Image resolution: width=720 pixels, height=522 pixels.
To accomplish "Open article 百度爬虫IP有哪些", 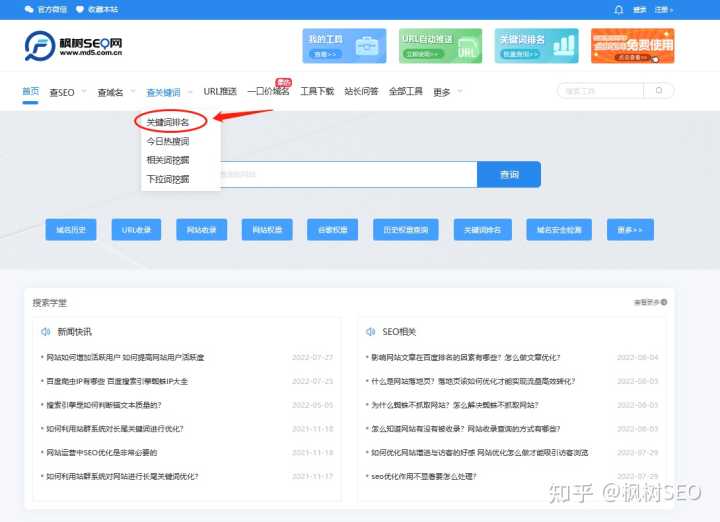I will click(x=117, y=381).
